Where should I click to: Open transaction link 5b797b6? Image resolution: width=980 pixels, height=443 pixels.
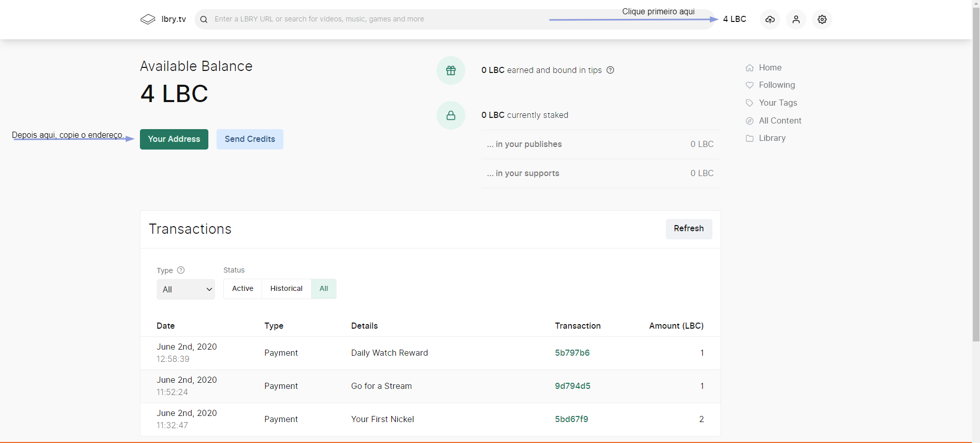click(x=572, y=353)
